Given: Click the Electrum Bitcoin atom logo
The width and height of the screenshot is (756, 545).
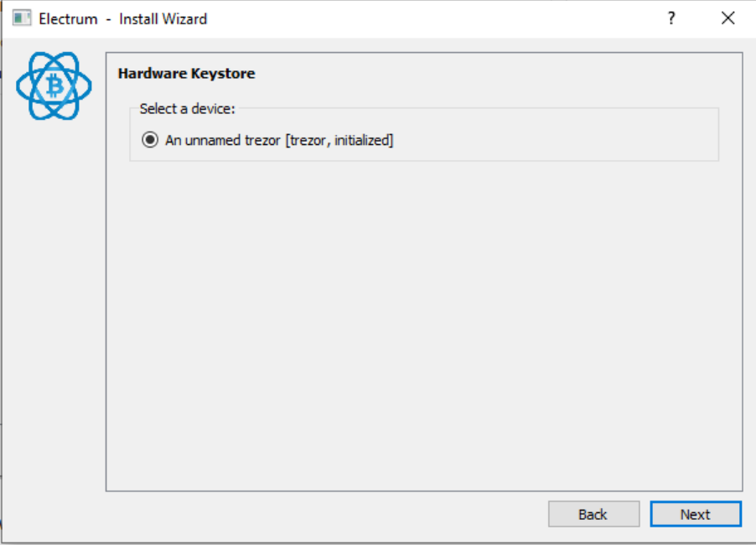Looking at the screenshot, I should pyautogui.click(x=54, y=86).
